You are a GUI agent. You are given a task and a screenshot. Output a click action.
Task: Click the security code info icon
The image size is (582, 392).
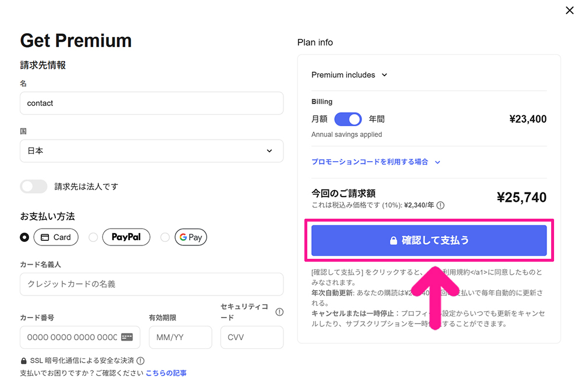point(279,312)
